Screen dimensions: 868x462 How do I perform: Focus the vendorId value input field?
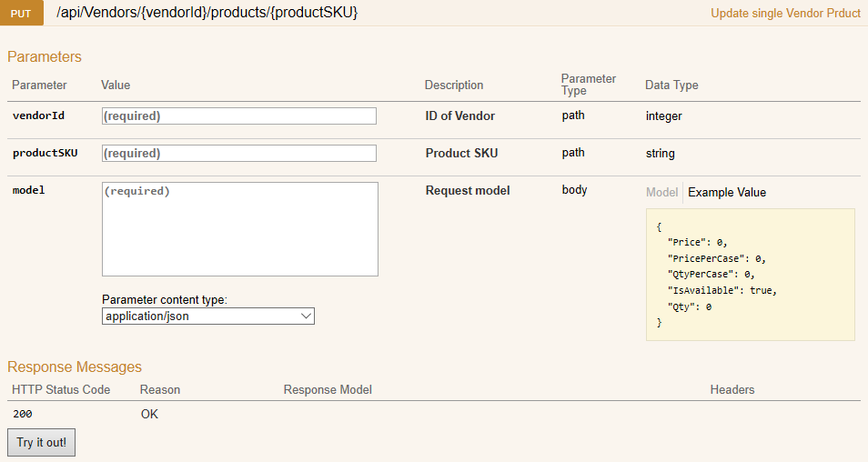point(239,116)
